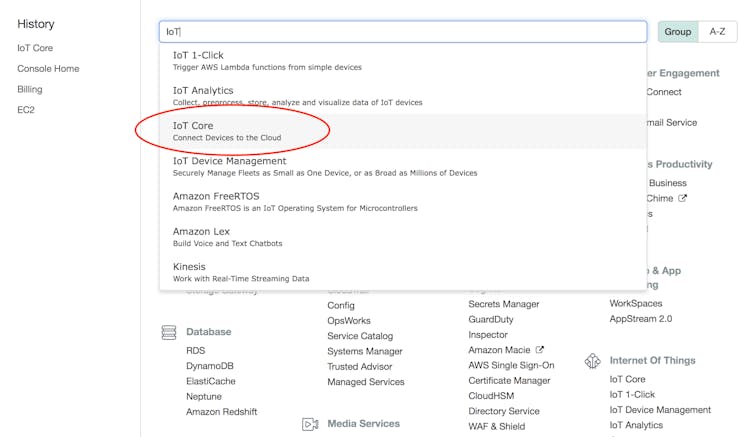This screenshot has width=740, height=437.
Task: Select Amazon Lex from search results
Action: pos(403,237)
